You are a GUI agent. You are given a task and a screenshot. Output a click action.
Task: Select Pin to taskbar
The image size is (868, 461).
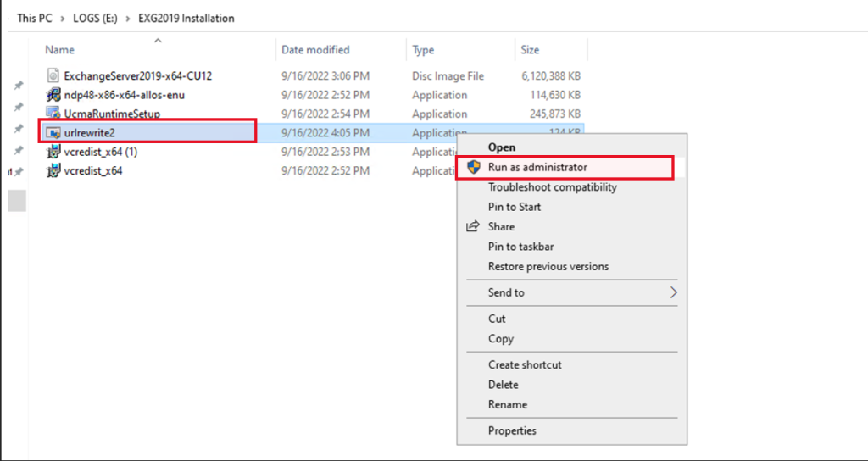tap(521, 247)
